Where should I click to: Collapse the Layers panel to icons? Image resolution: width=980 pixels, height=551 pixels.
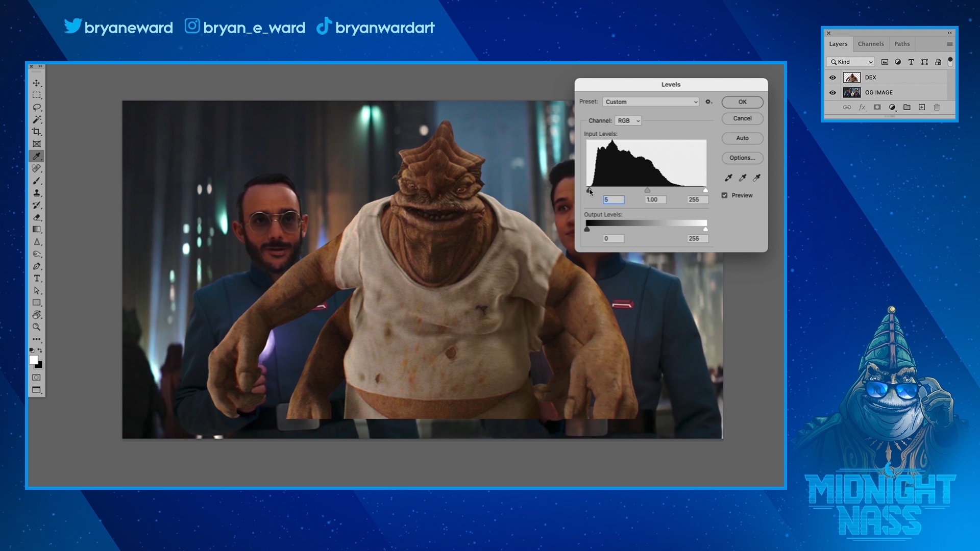[950, 33]
